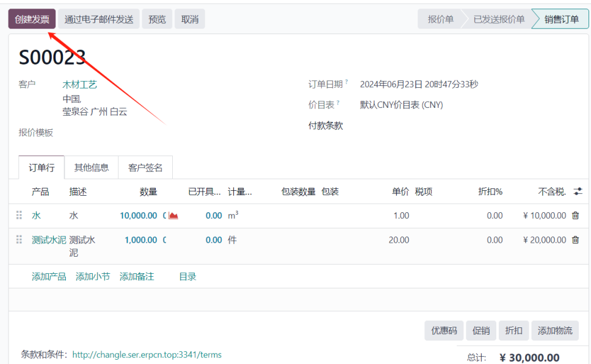
Task: Click help mark next to 订单日期
Action: click(346, 81)
